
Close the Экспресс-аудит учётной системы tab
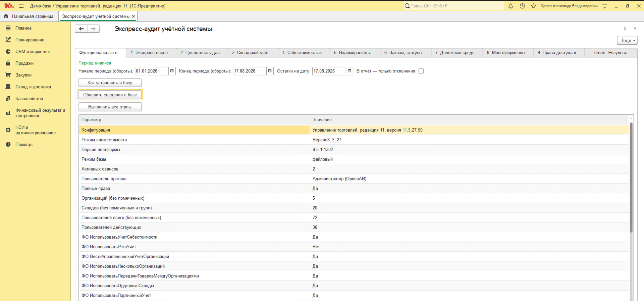tap(133, 16)
